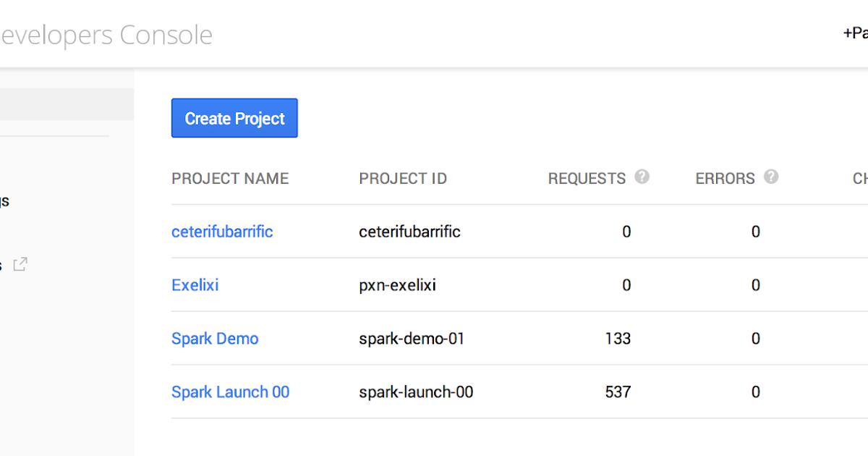Open the Spark Demo project

pyautogui.click(x=215, y=338)
